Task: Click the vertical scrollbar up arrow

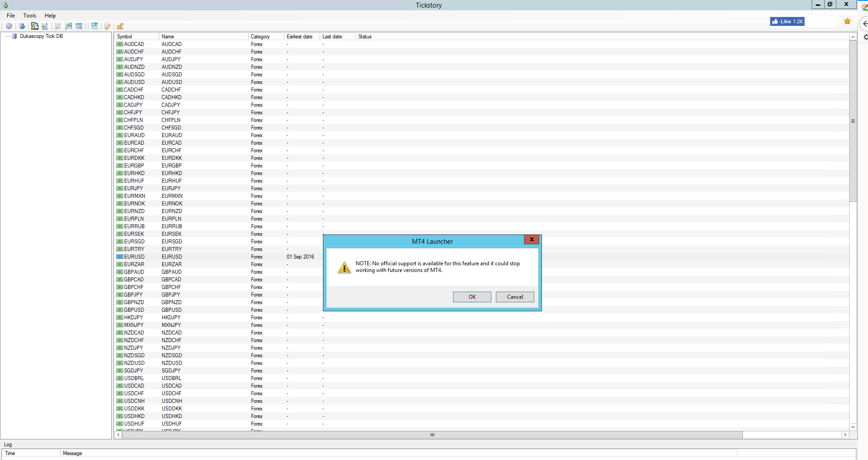Action: click(853, 37)
